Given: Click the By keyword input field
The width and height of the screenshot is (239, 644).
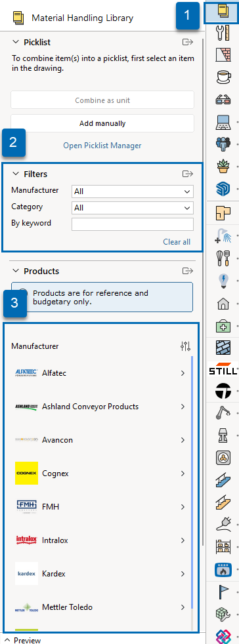Looking at the screenshot, I should coord(133,224).
